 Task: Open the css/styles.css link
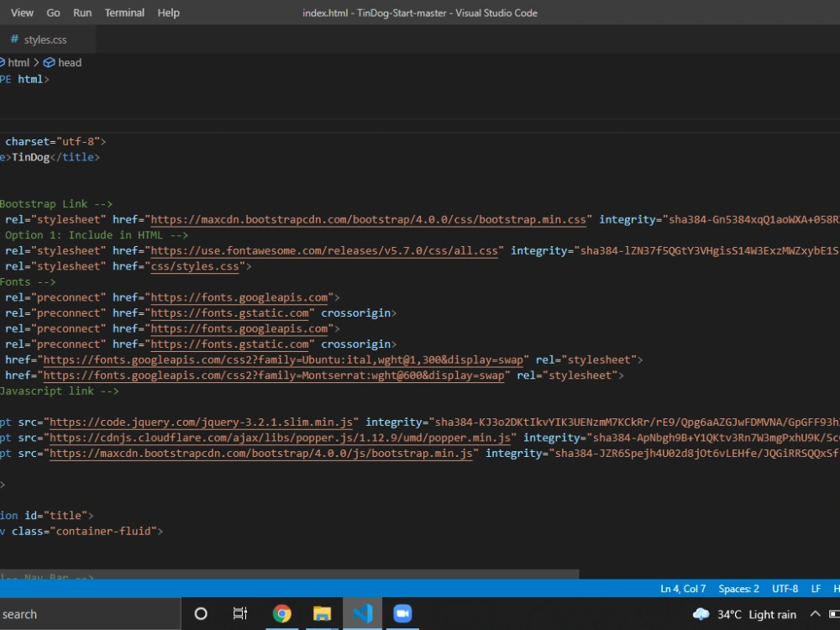(195, 266)
